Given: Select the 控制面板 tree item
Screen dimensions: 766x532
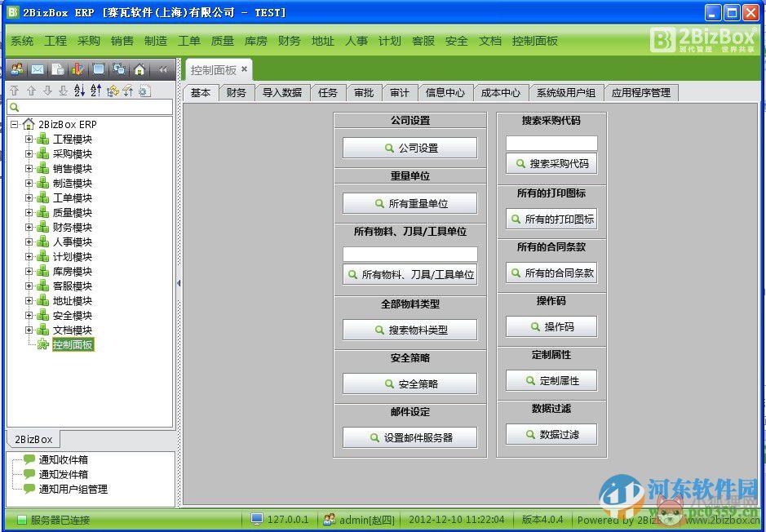Looking at the screenshot, I should 73,344.
